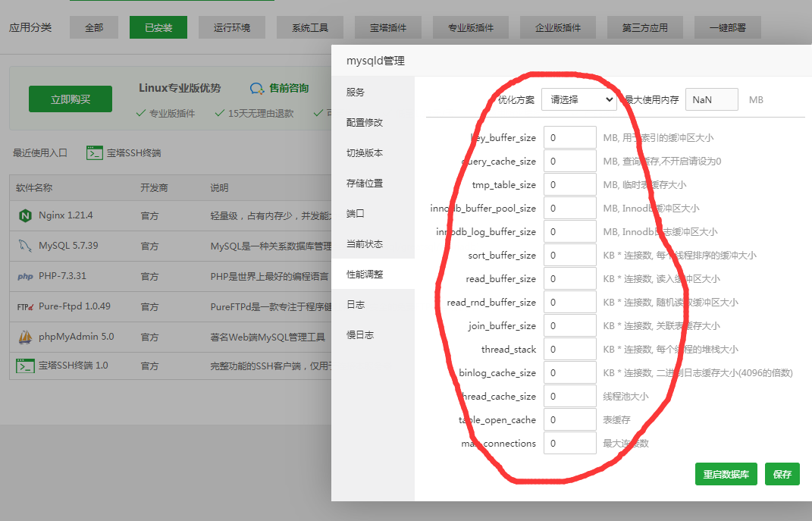Open the 一键部署 category
Viewport: 812px width, 521px height.
[728, 27]
